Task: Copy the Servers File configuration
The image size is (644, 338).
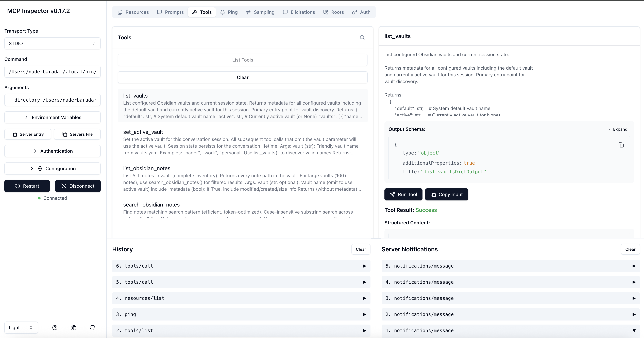Action: pos(77,134)
